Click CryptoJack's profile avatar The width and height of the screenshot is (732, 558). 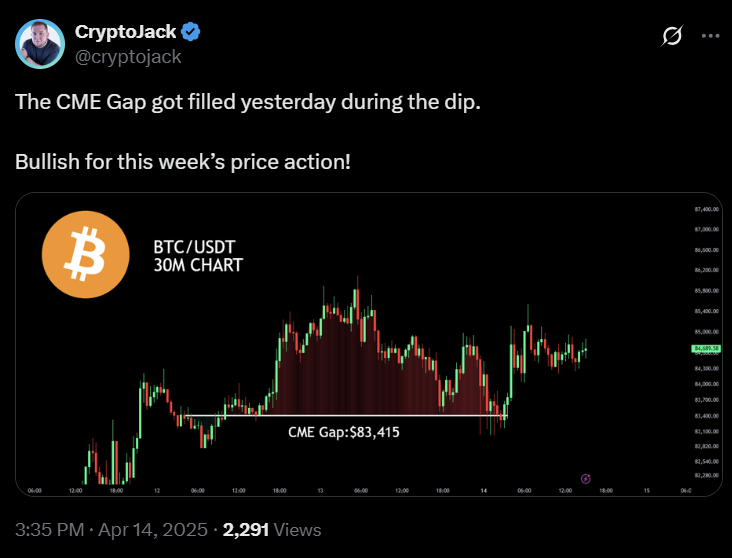coord(40,44)
